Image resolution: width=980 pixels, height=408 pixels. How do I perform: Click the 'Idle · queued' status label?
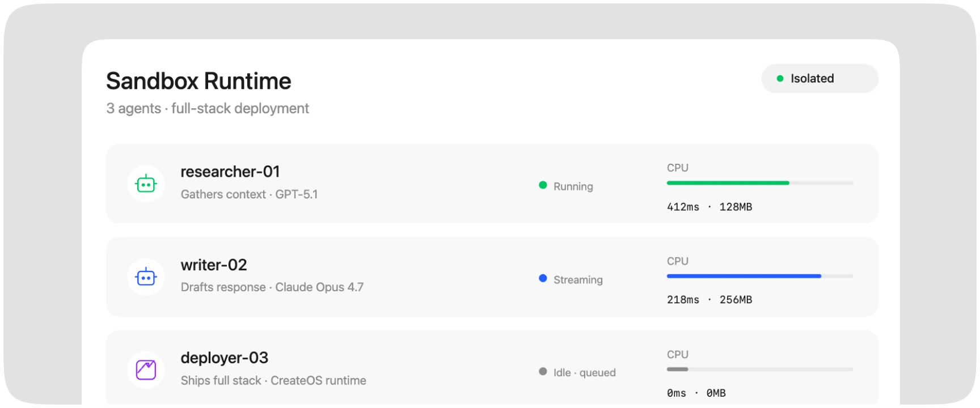585,373
